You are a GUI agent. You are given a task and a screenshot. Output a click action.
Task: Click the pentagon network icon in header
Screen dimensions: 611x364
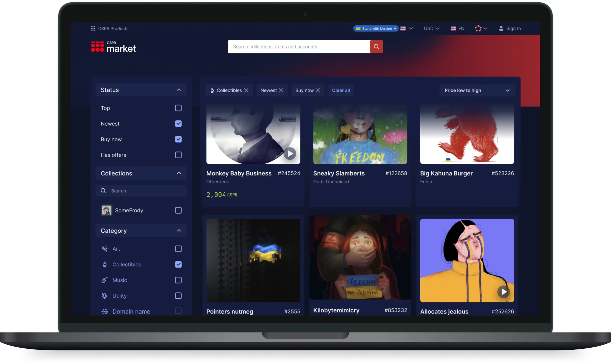(478, 28)
